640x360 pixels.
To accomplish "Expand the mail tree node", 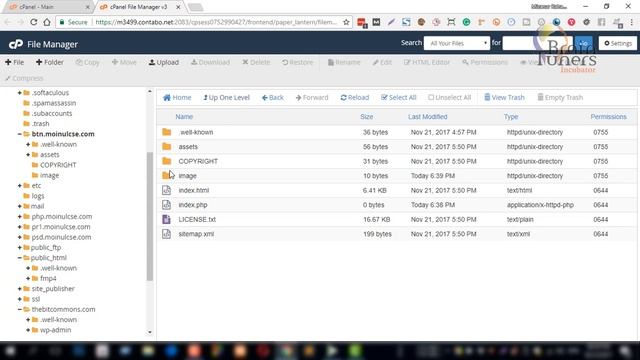I will (20, 206).
